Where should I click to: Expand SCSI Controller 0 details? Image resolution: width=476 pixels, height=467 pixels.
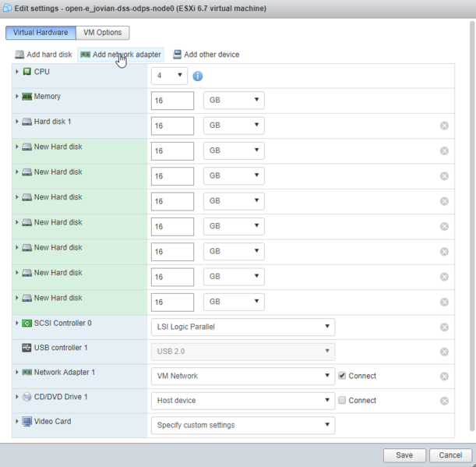pos(17,323)
